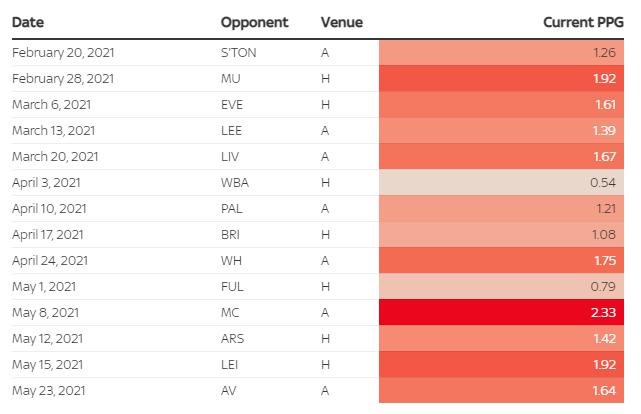Select the February 20, 2021 date
Viewport: 641px width, 414px height.
pyautogui.click(x=61, y=53)
